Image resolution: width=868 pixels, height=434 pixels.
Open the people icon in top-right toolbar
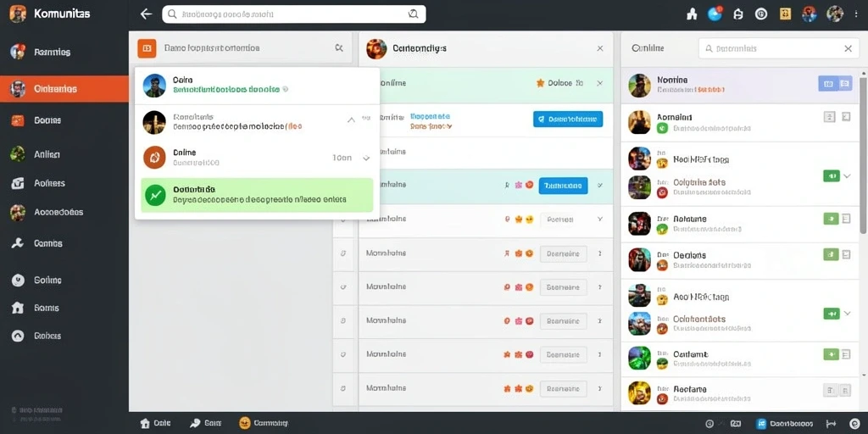[x=692, y=14]
